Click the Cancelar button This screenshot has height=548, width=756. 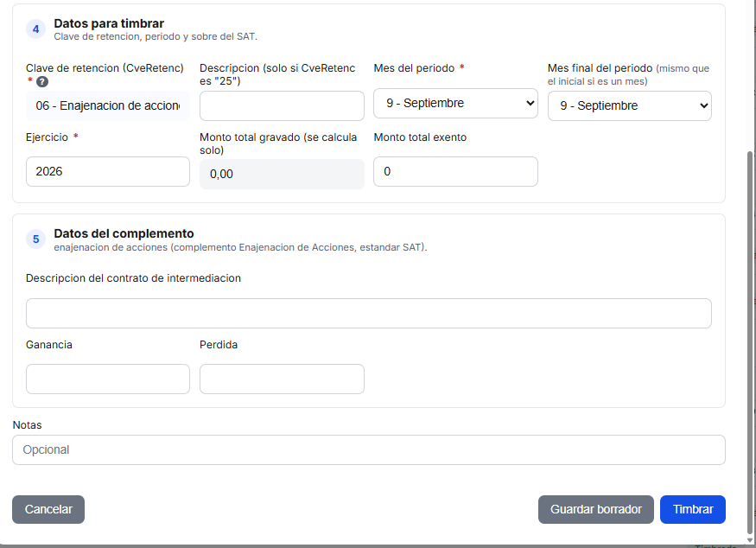point(48,509)
